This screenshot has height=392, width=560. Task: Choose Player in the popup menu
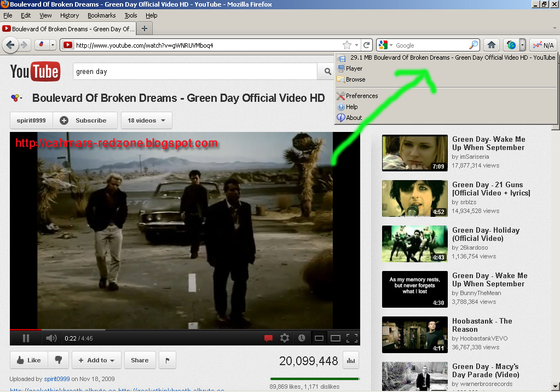(446, 68)
